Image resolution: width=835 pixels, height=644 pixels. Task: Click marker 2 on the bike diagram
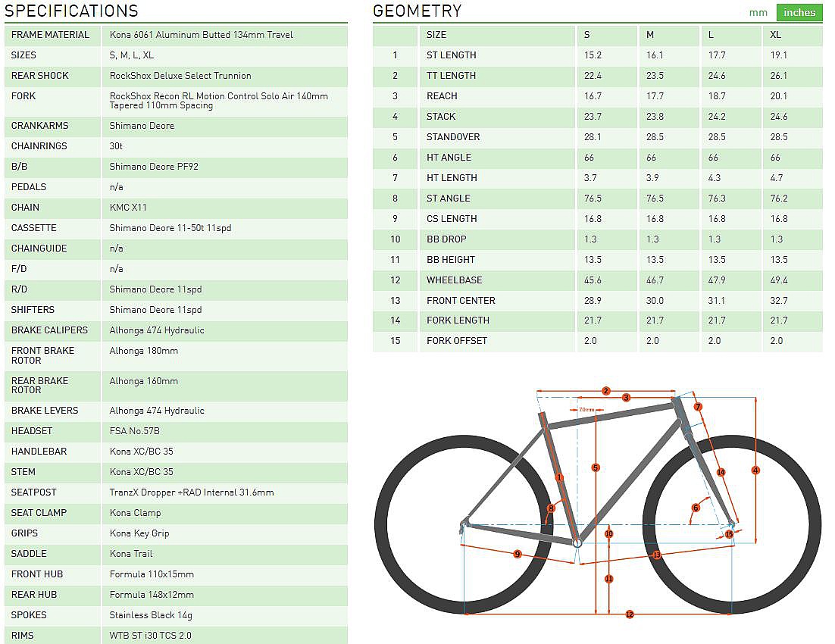(x=606, y=391)
